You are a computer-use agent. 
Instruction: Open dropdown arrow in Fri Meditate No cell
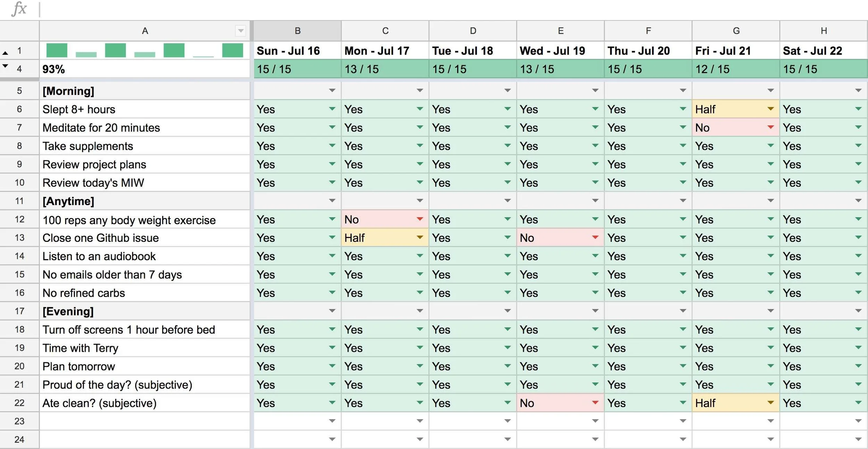(770, 127)
